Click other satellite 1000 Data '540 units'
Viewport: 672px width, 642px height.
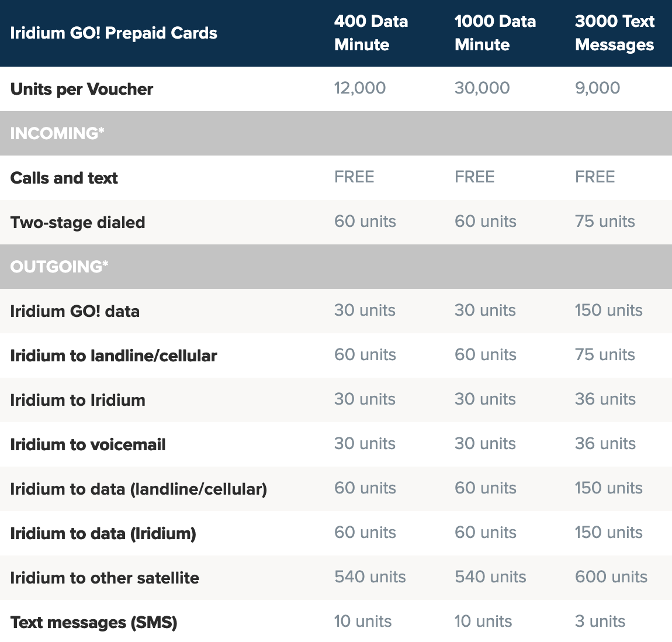tap(490, 577)
